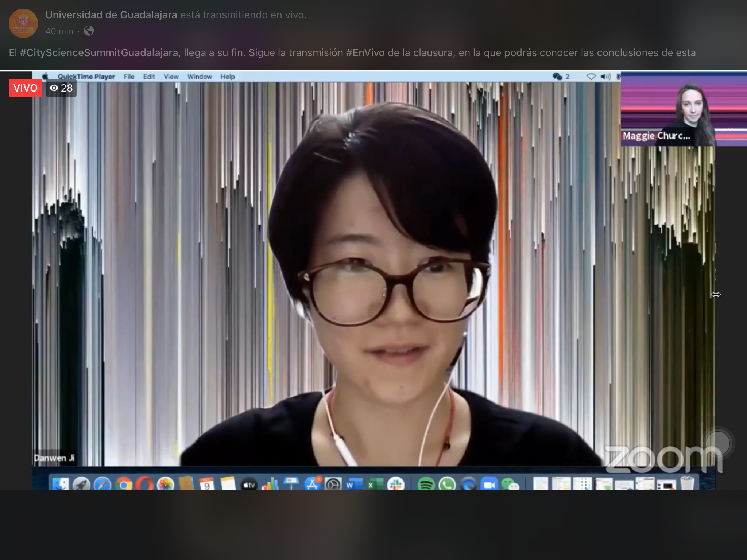Click the Universidad de Guadalajara page name

click(111, 15)
